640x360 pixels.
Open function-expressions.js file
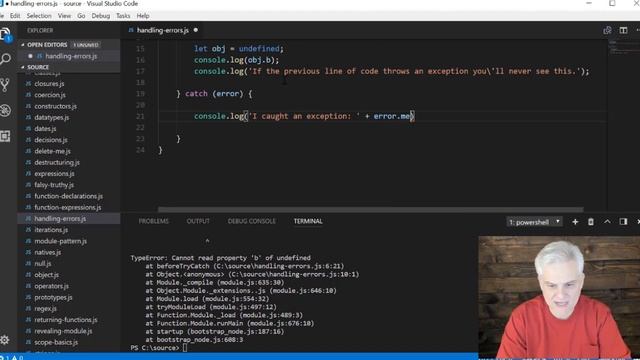(69, 207)
